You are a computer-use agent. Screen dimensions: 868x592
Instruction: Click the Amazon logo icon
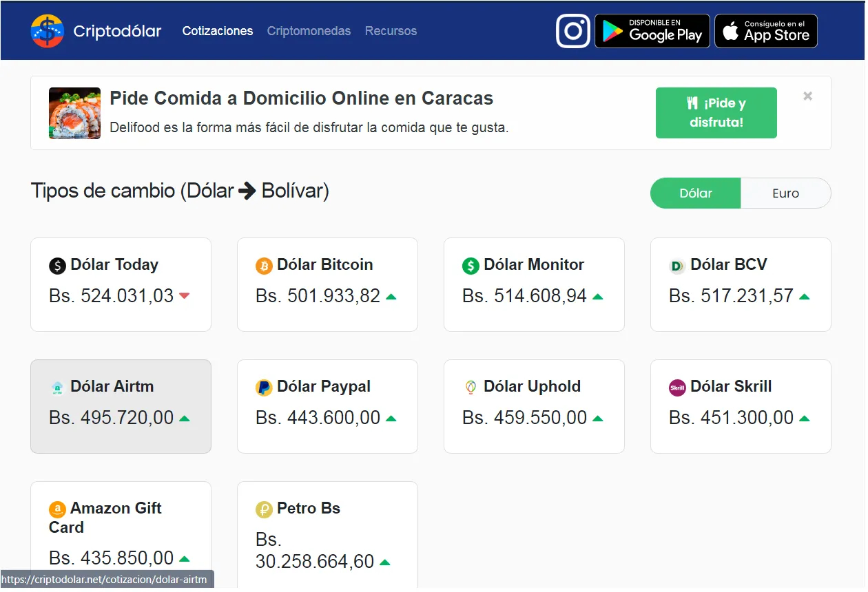click(58, 509)
